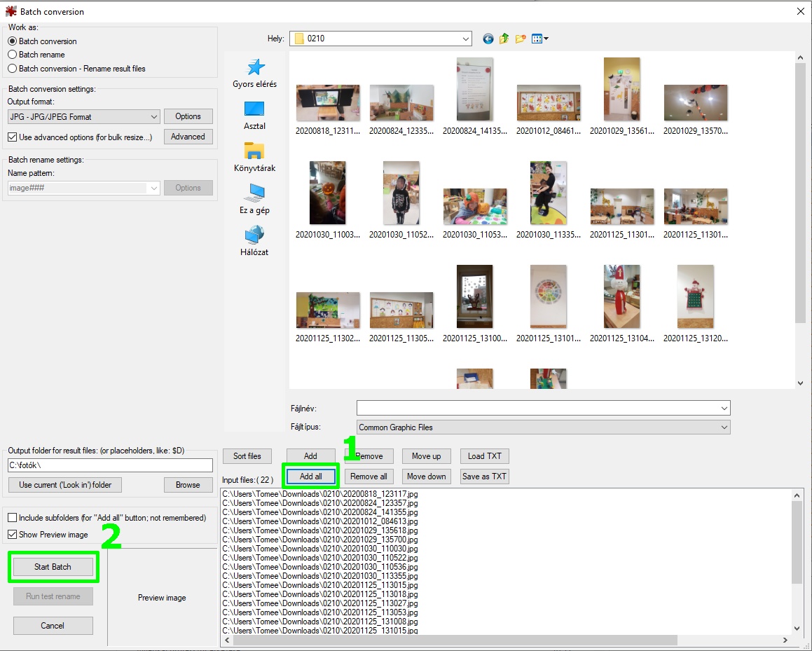Click the Start Batch button
This screenshot has height=651, width=812.
53,567
